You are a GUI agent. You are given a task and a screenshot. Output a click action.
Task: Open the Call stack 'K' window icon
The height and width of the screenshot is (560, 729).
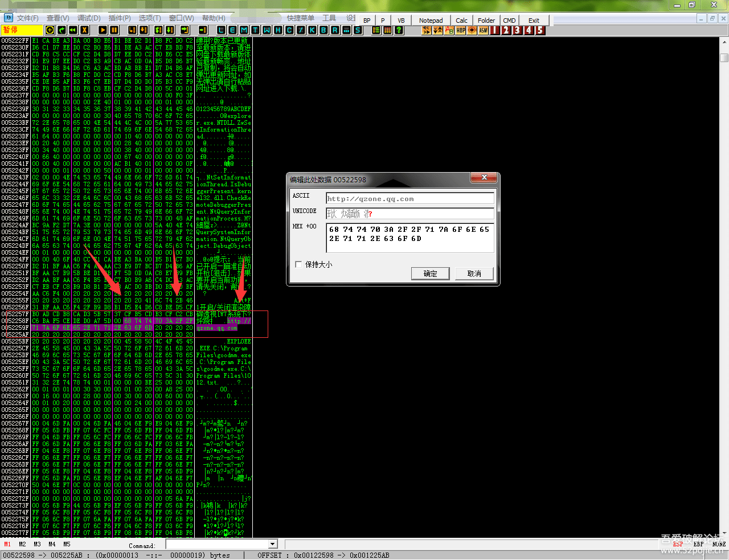[312, 30]
